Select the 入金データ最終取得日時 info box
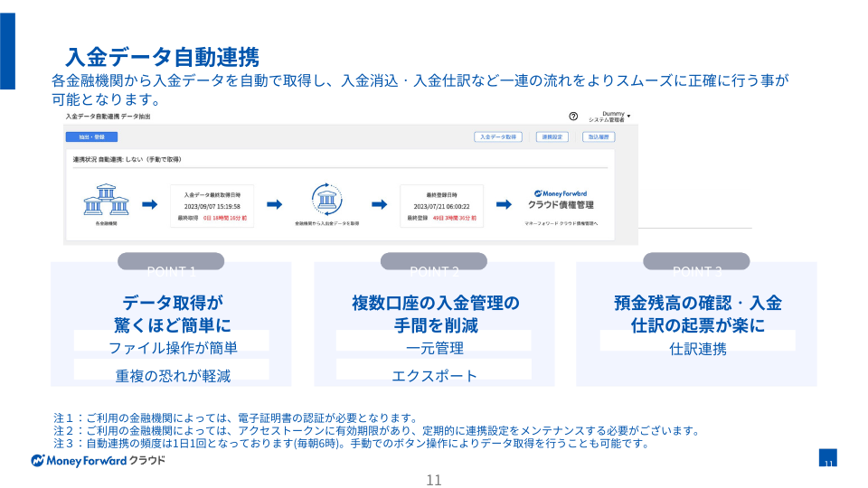 point(215,205)
